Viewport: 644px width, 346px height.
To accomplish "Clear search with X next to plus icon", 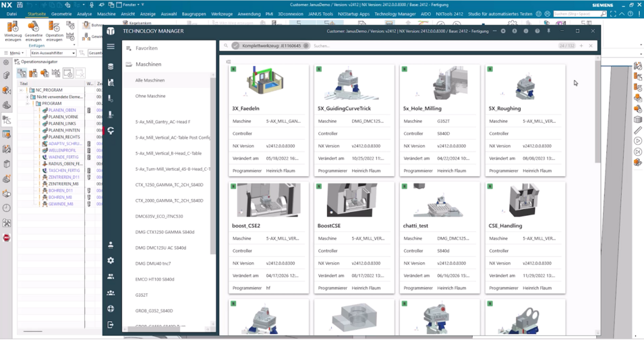I will pos(591,46).
